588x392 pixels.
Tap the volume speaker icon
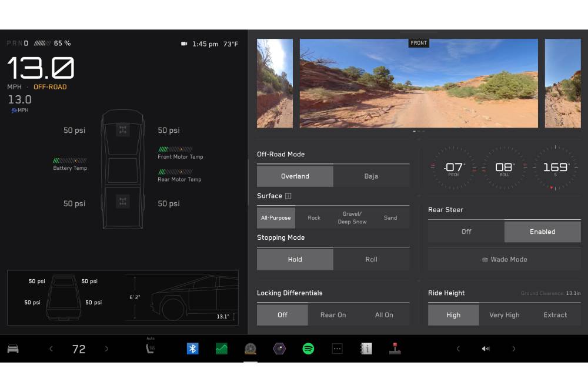(x=486, y=349)
